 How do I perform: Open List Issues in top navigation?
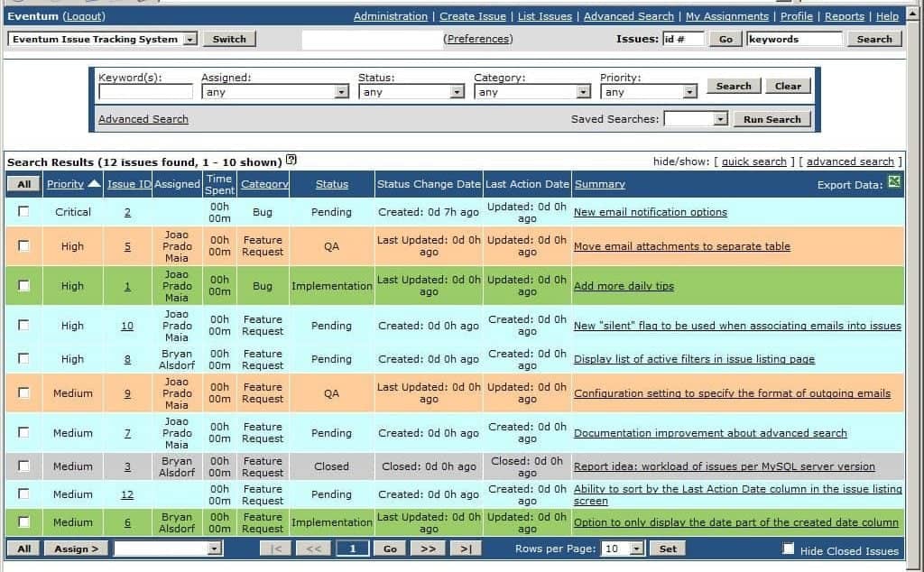point(544,16)
